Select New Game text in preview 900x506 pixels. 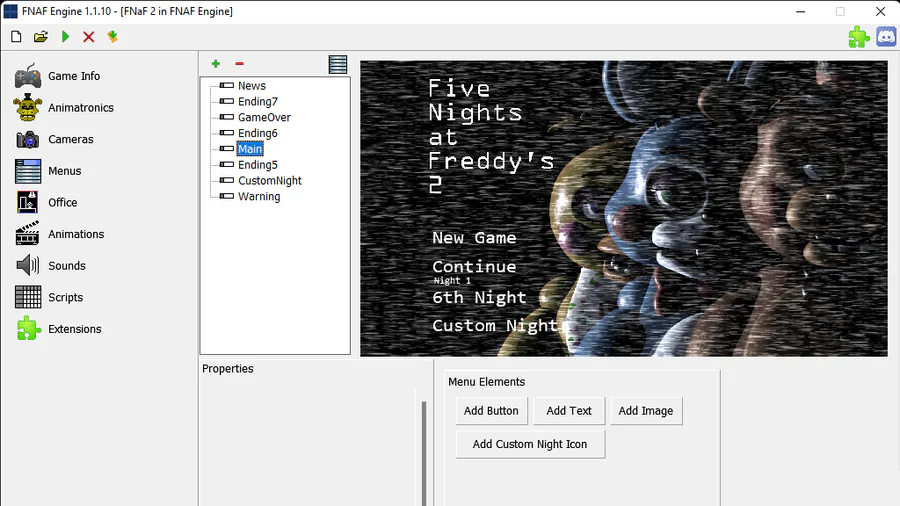474,238
